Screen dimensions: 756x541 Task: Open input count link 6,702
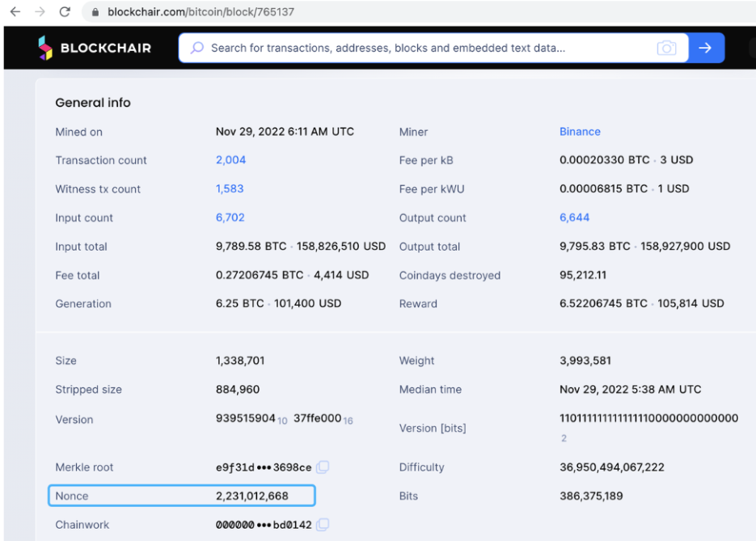click(230, 218)
